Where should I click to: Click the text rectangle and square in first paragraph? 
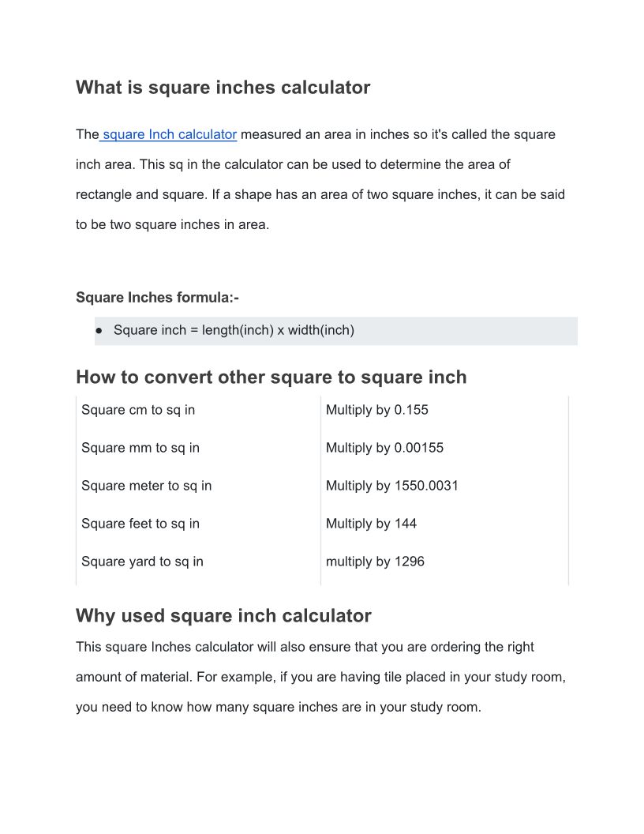(140, 194)
